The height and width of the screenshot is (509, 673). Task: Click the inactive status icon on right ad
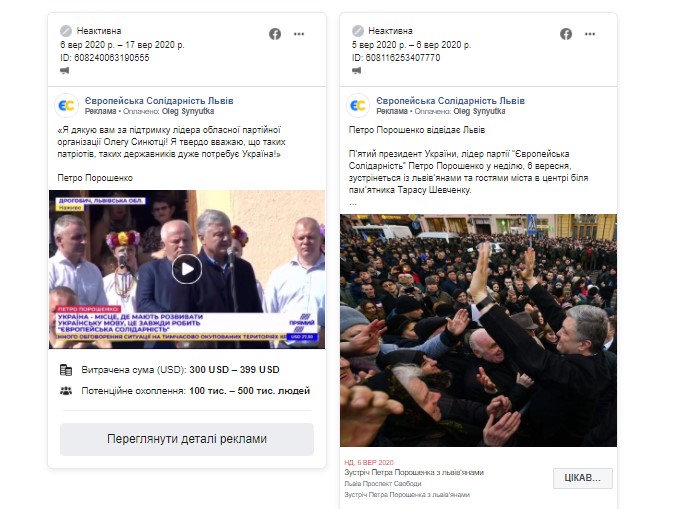tap(358, 31)
